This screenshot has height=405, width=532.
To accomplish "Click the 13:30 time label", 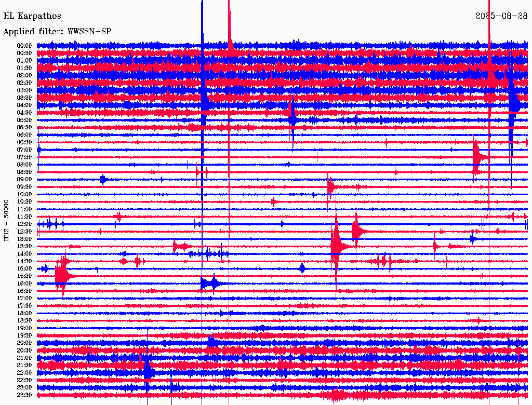I will click(24, 246).
